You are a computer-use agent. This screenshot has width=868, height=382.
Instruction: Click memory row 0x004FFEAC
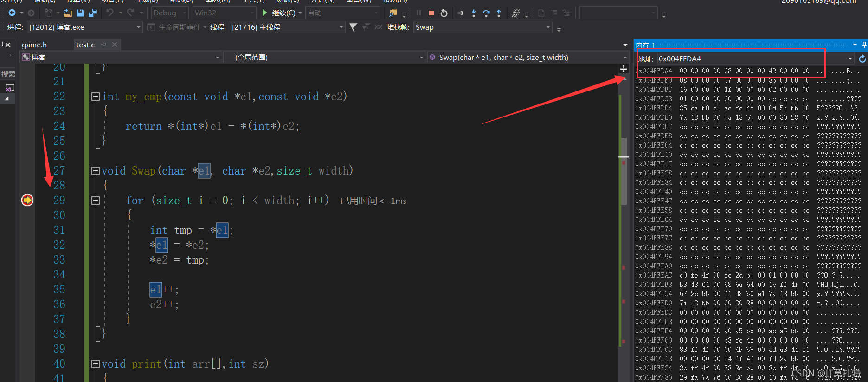[747, 275]
